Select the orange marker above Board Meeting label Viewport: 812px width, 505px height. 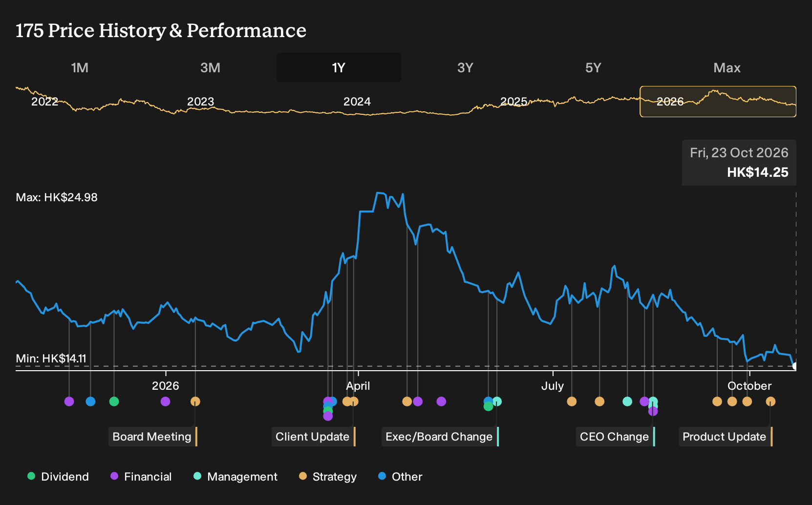pos(195,401)
